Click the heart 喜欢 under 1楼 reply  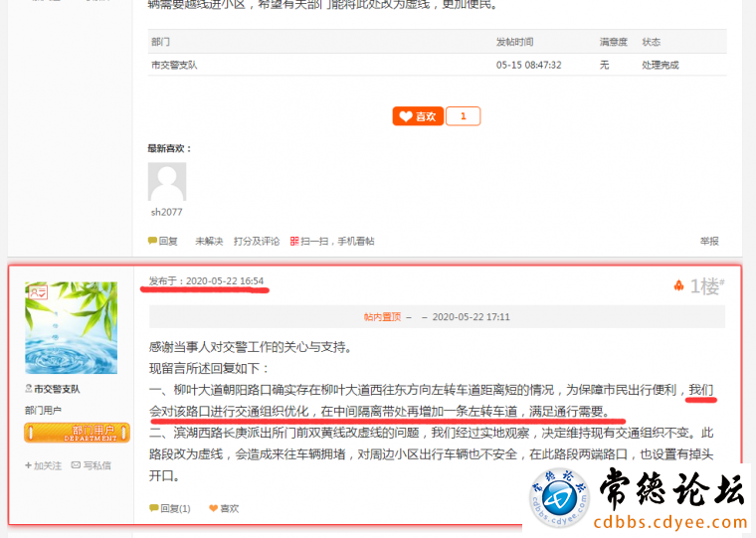point(224,508)
